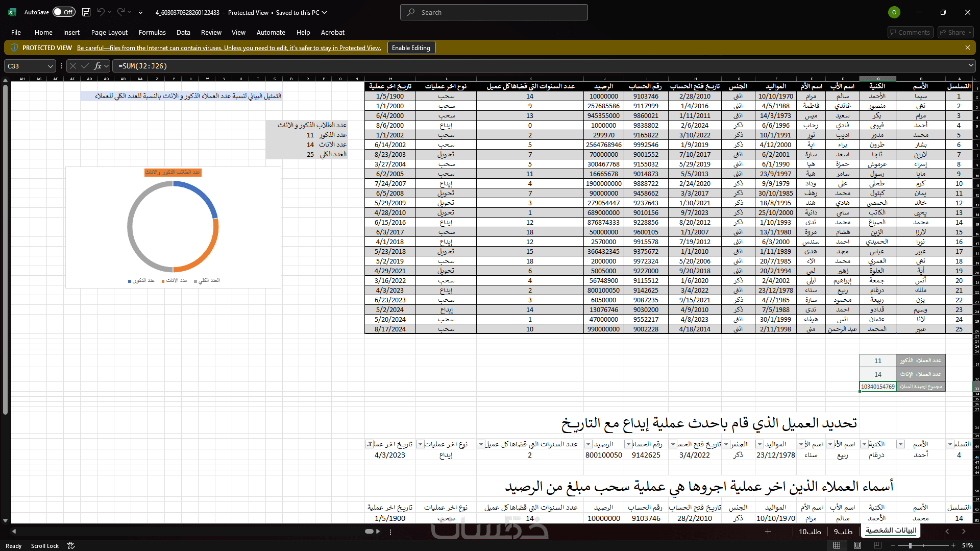Switch to Page Break Preview icon
The height and width of the screenshot is (551, 980).
[878, 545]
